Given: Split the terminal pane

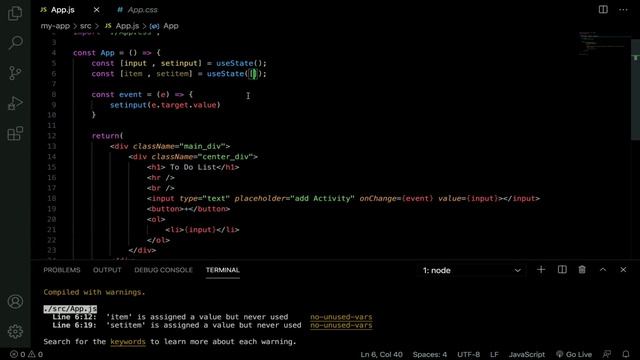Looking at the screenshot, I should (562, 270).
